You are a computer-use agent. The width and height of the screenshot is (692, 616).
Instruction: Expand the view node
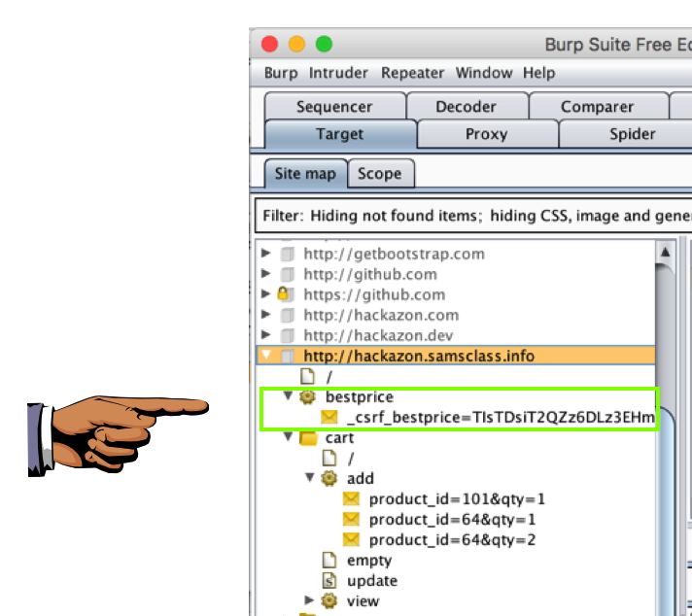(309, 600)
